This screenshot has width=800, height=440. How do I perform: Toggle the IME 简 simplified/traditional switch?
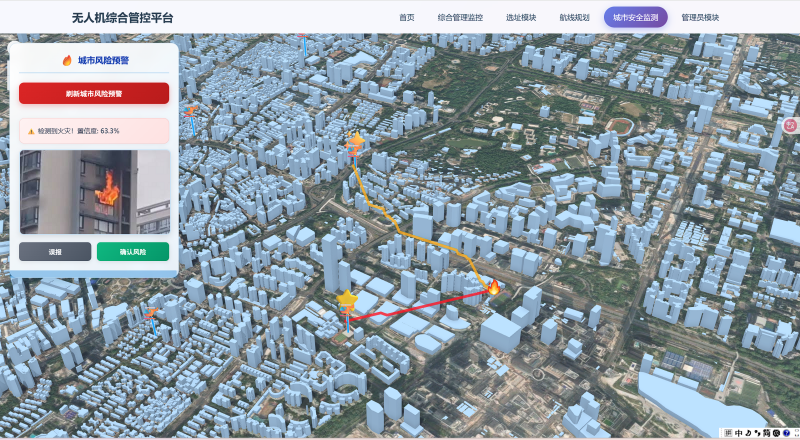(767, 433)
